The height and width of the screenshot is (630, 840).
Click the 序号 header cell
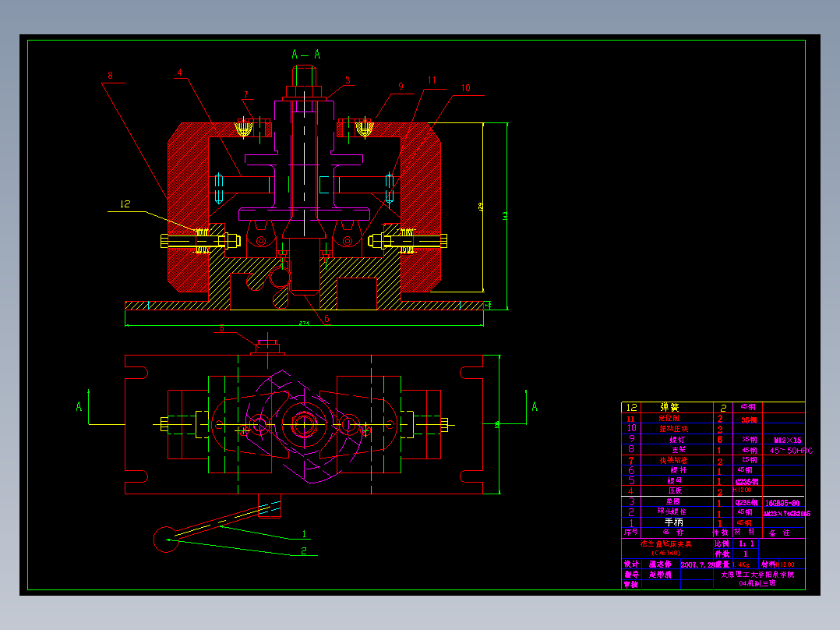631,533
